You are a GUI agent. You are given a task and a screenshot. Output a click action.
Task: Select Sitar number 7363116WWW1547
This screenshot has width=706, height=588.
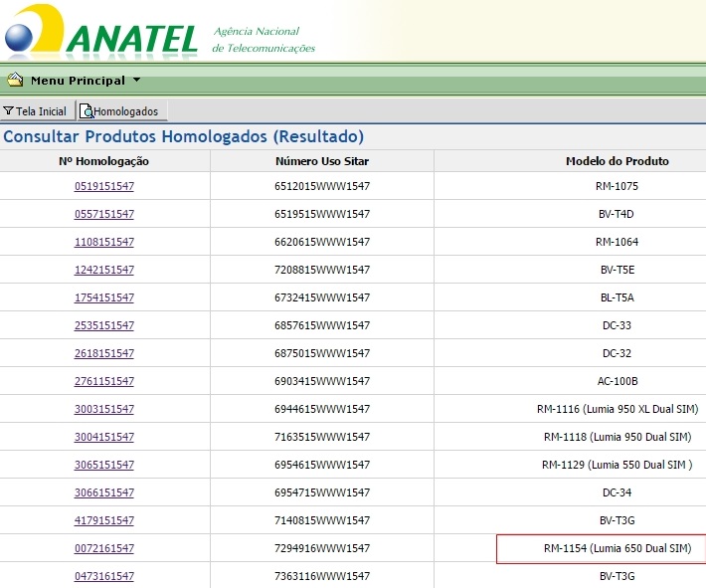click(x=322, y=576)
